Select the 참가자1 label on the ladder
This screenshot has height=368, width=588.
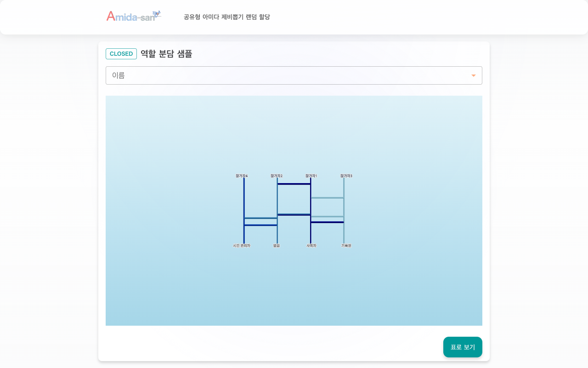click(311, 176)
